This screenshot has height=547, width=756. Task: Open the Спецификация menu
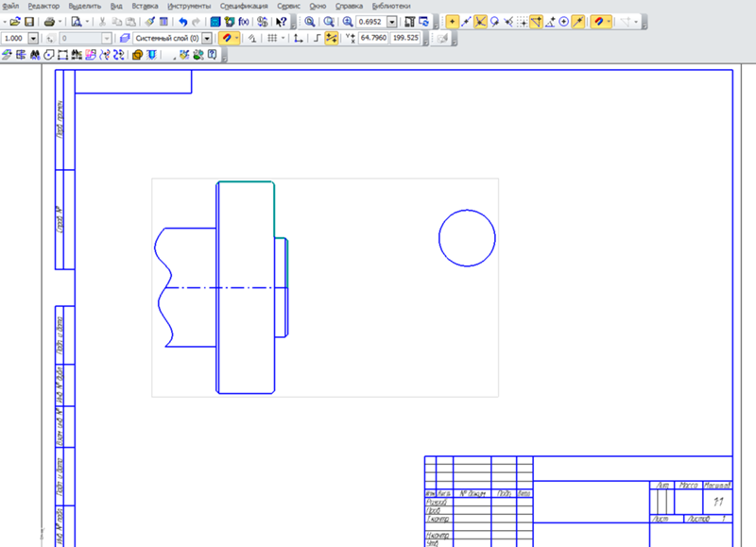click(244, 6)
